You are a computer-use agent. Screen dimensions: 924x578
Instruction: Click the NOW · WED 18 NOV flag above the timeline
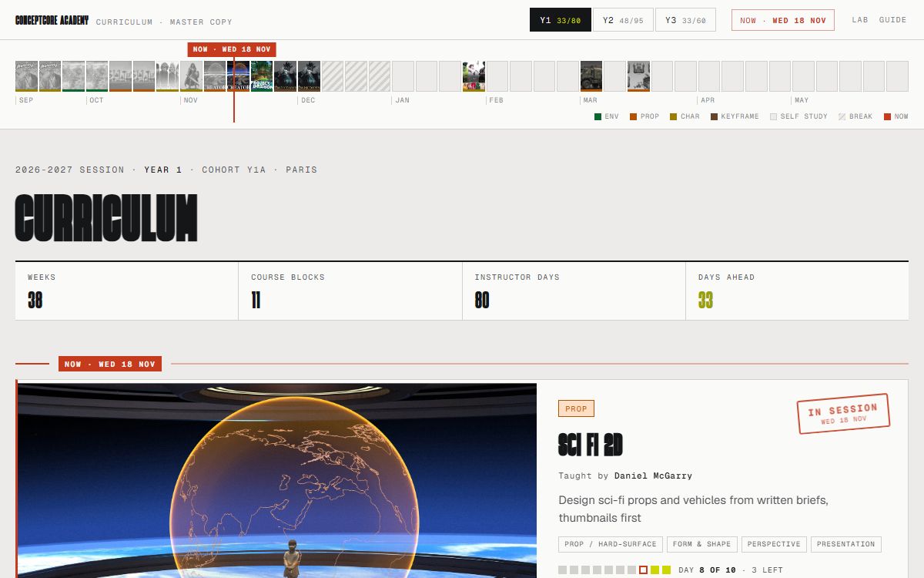click(232, 49)
